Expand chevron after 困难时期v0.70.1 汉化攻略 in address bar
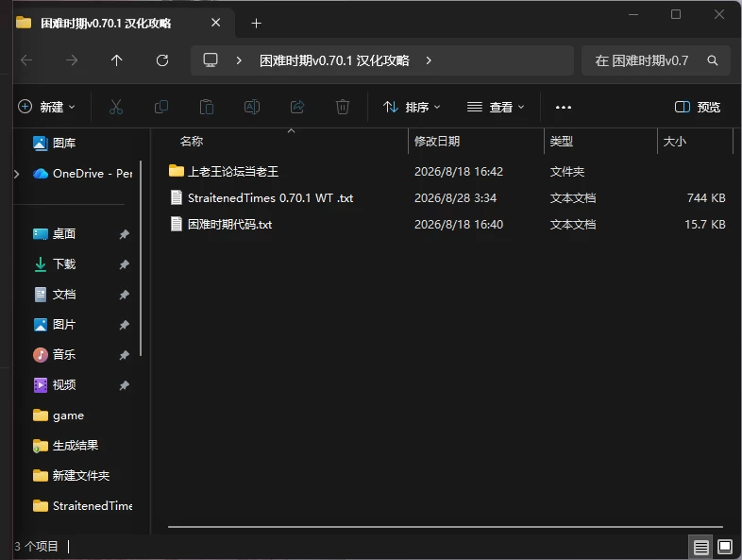The height and width of the screenshot is (560, 742). point(429,60)
